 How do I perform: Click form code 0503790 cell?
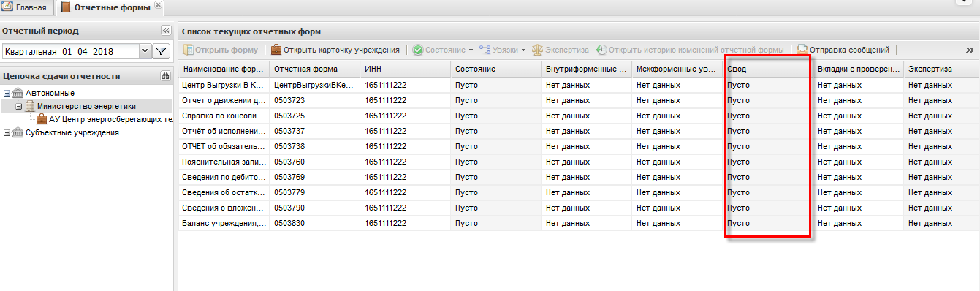(314, 208)
